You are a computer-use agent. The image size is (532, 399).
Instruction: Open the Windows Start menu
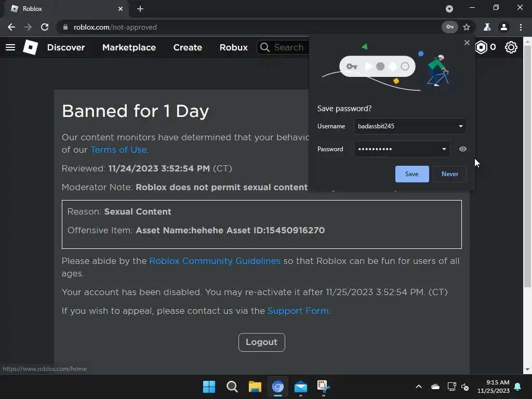point(209,387)
